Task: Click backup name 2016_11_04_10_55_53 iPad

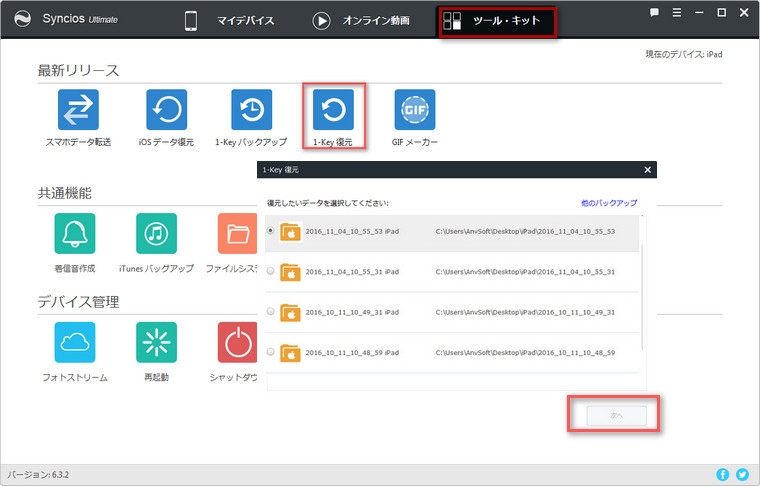Action: [x=352, y=232]
